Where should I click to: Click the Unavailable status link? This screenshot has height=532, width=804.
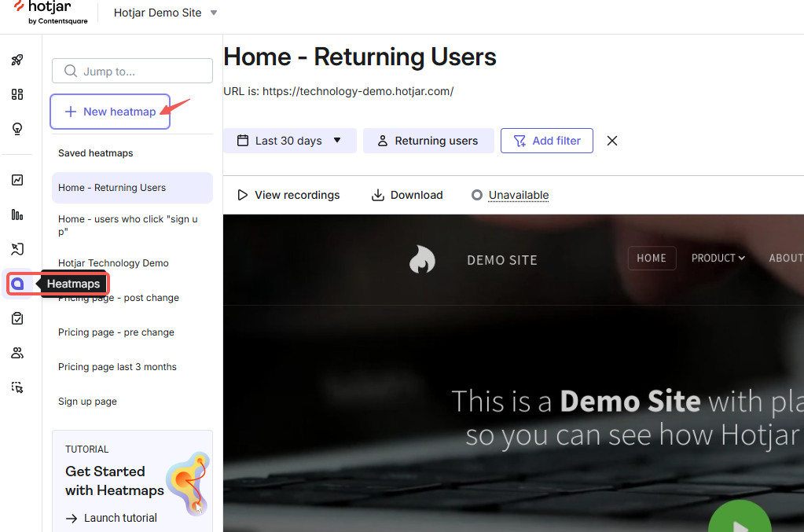519,195
